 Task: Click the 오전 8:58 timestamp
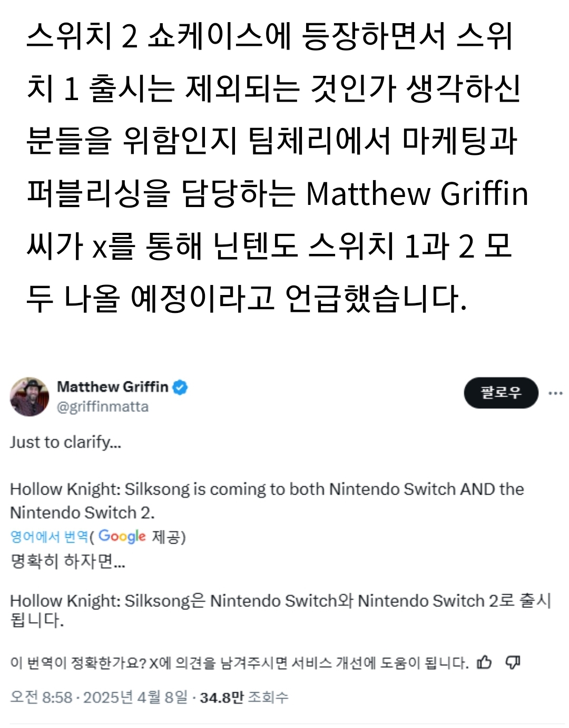click(41, 697)
